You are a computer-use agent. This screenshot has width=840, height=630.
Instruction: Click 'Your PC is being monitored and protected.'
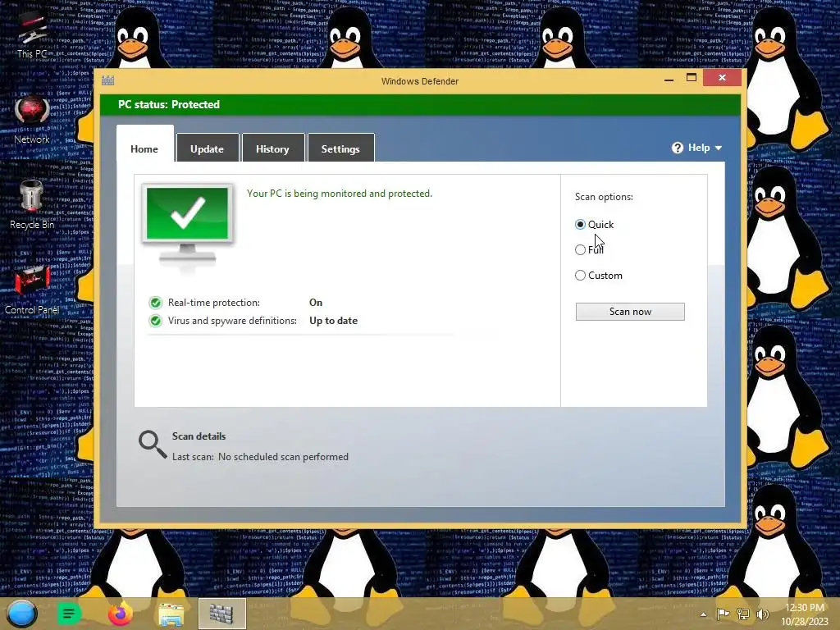point(340,194)
